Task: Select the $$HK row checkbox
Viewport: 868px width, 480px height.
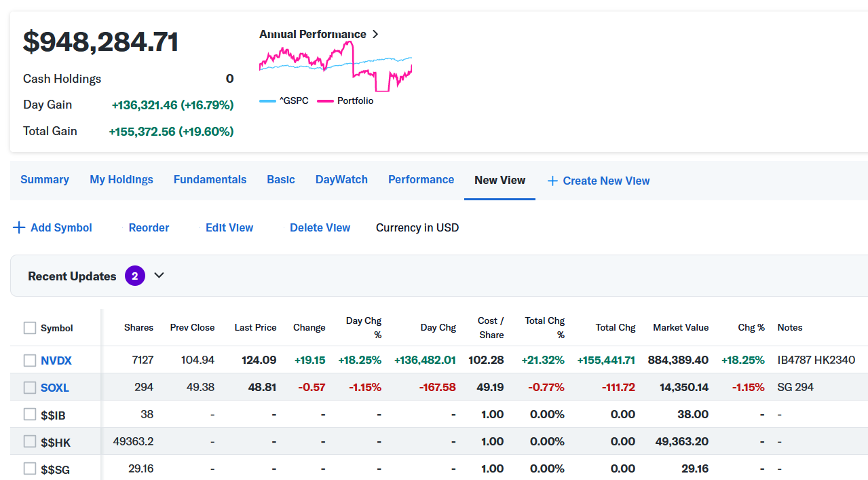Action: 30,442
